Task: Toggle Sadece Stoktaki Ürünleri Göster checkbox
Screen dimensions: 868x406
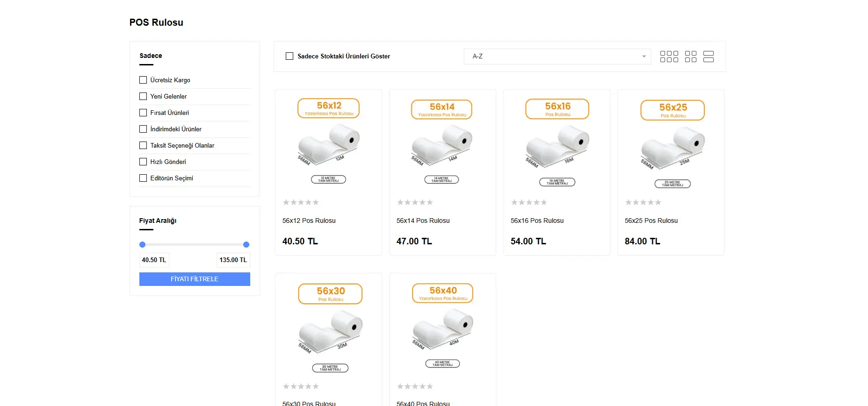Action: [x=289, y=56]
